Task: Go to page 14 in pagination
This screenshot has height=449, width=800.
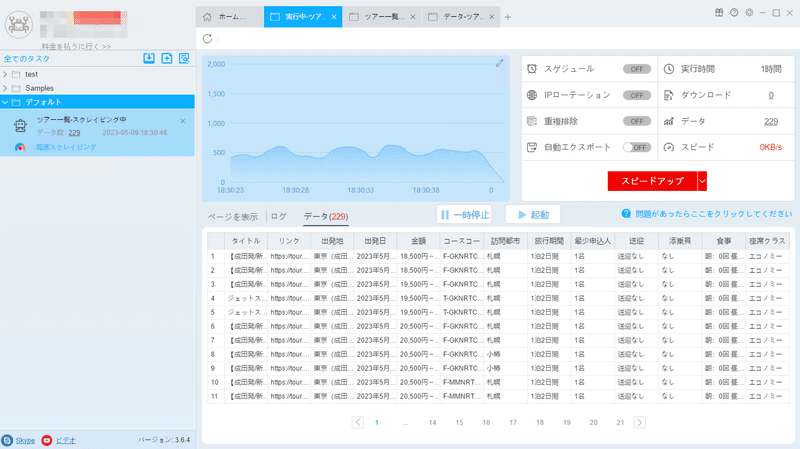Action: (x=433, y=422)
